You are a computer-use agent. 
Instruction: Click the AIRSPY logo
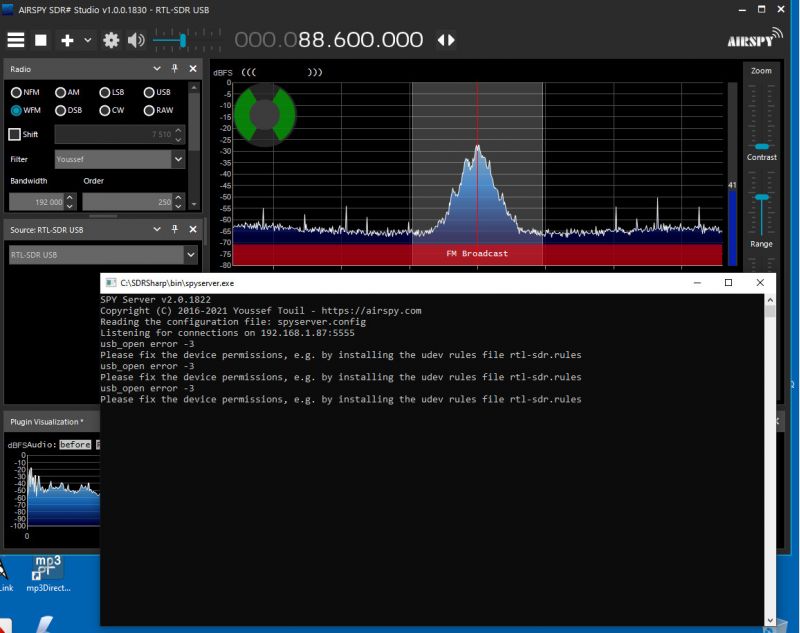pos(755,38)
